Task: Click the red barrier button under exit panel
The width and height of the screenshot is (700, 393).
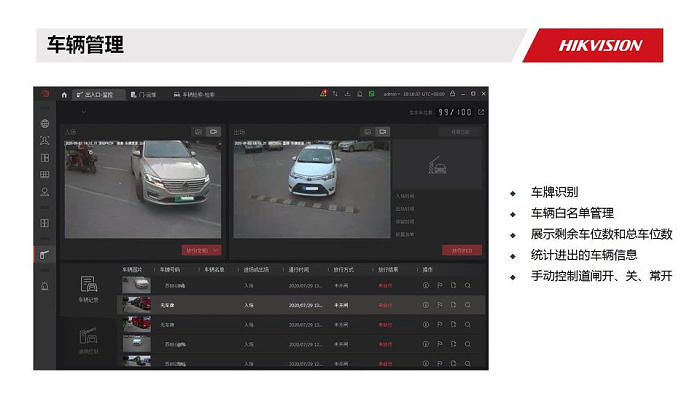Action: click(x=462, y=251)
